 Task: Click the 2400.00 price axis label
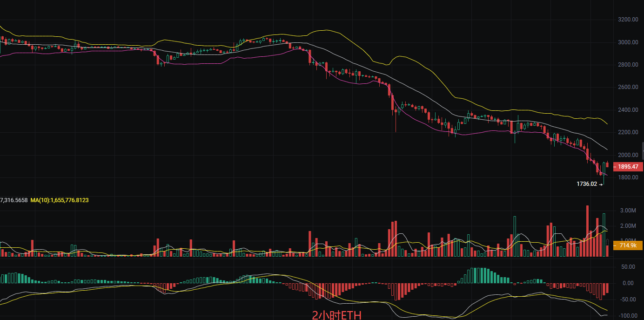pyautogui.click(x=628, y=110)
